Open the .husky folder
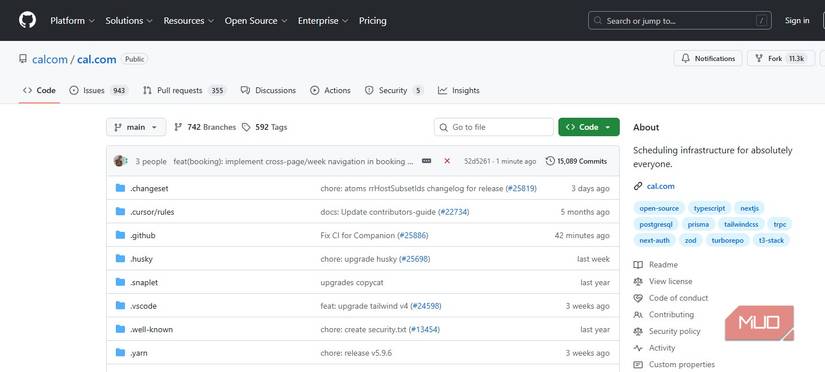Viewport: 825px width, 372px height. click(x=141, y=259)
